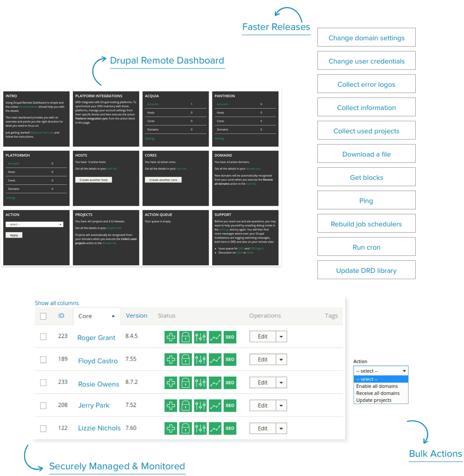Click the "Collect used projects" button
Image resolution: width=464 pixels, height=476 pixels.
coord(367,131)
